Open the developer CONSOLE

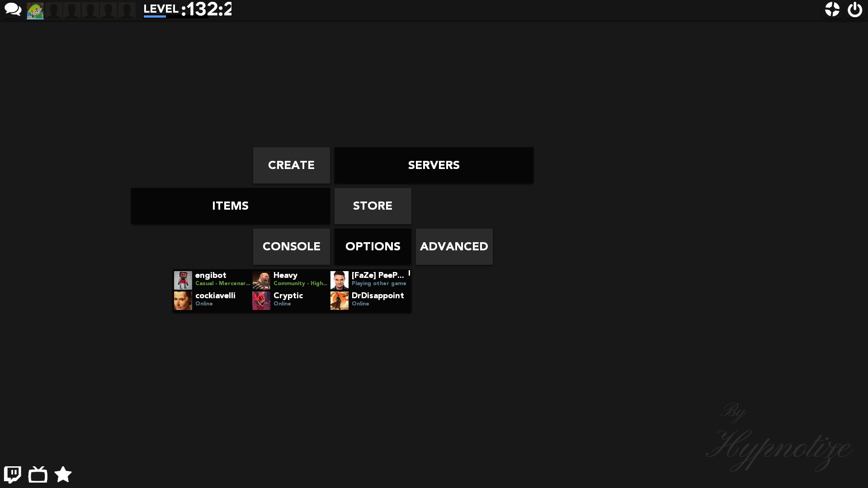291,246
